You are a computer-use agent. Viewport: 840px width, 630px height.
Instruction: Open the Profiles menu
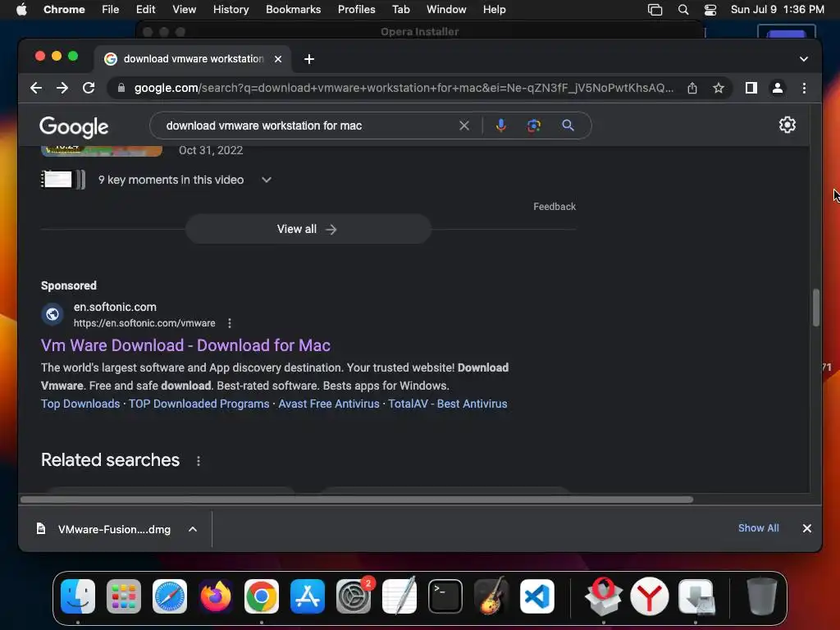pyautogui.click(x=356, y=10)
